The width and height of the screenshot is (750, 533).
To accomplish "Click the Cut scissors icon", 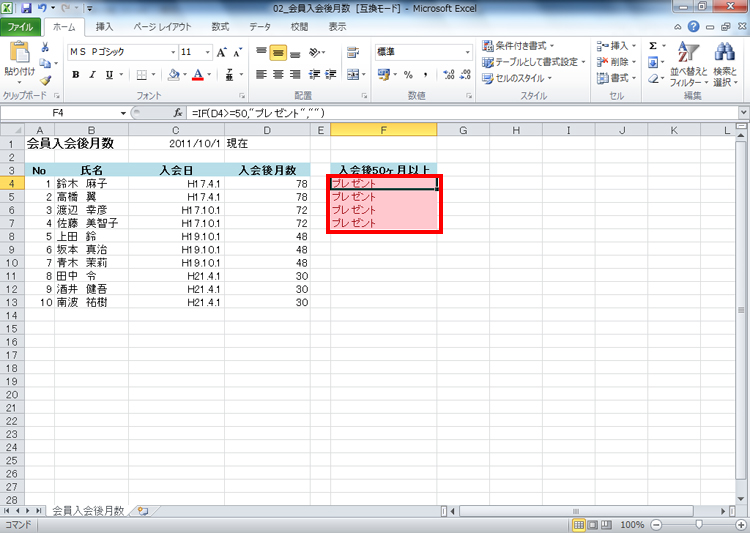I will [45, 47].
